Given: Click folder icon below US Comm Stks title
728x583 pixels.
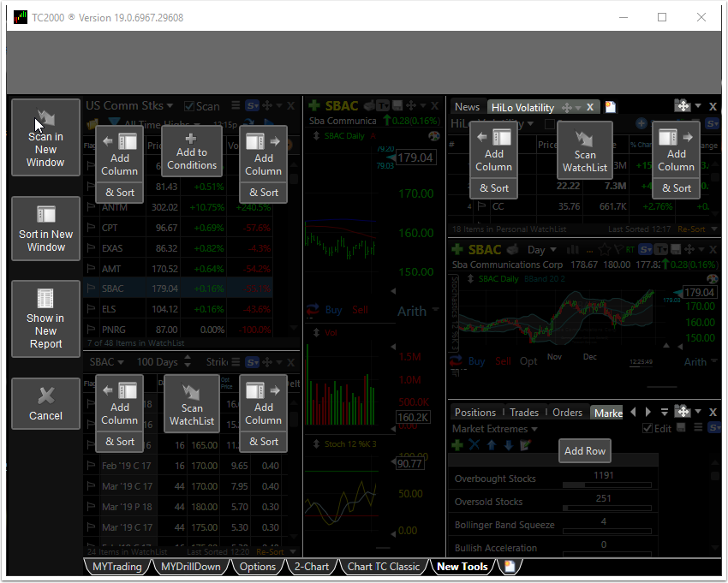Looking at the screenshot, I should (x=92, y=124).
